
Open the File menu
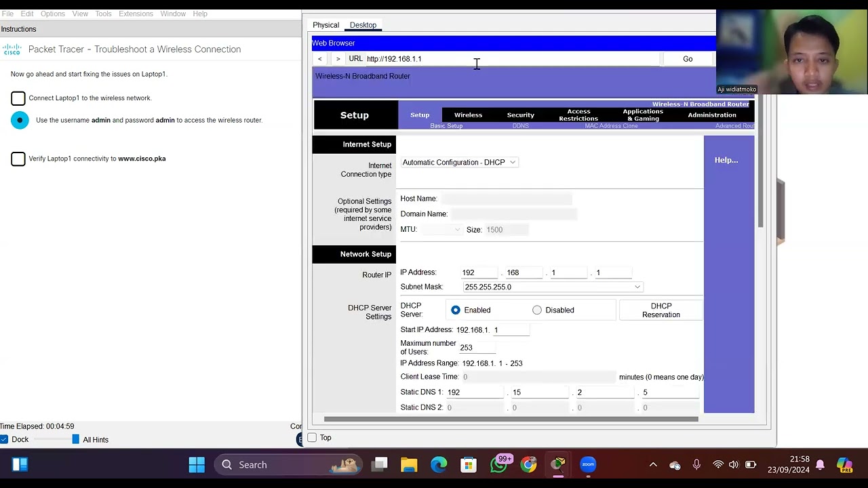[7, 14]
